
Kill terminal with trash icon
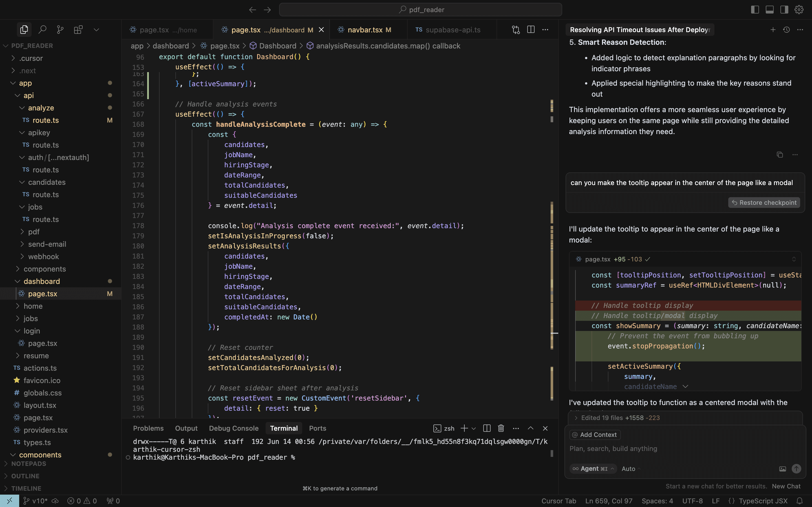501,428
